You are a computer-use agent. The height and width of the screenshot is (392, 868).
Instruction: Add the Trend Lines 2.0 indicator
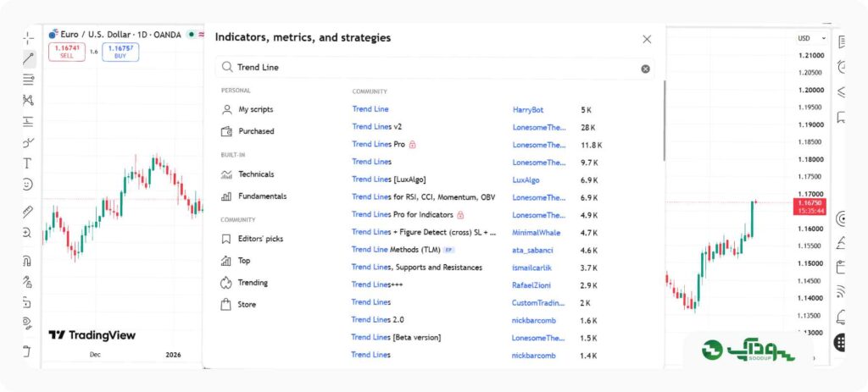click(377, 319)
